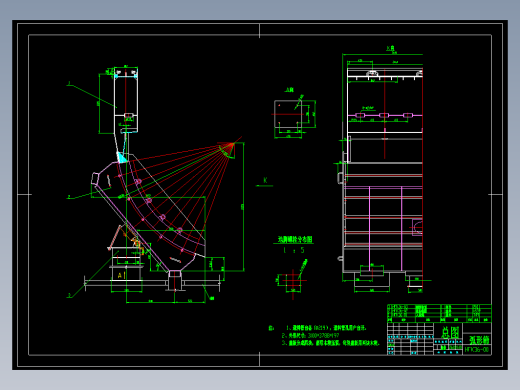The width and height of the screenshot is (520, 390).
Task: Select note line 2 with 3000×2788×197 dimensions
Action: [x=310, y=335]
